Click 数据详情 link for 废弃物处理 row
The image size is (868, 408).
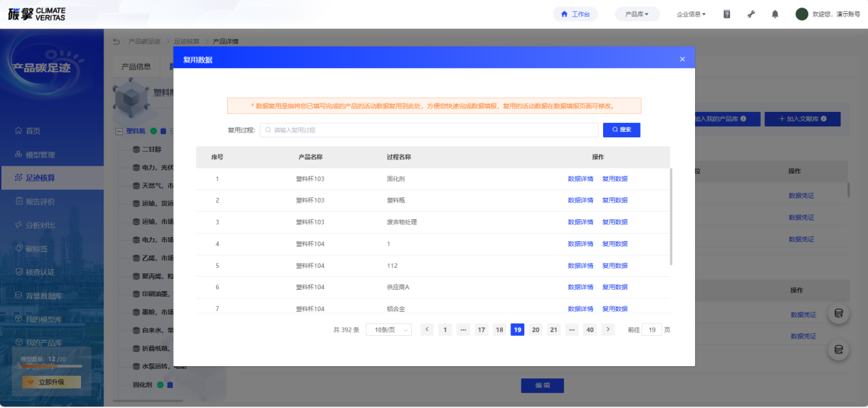tap(580, 222)
